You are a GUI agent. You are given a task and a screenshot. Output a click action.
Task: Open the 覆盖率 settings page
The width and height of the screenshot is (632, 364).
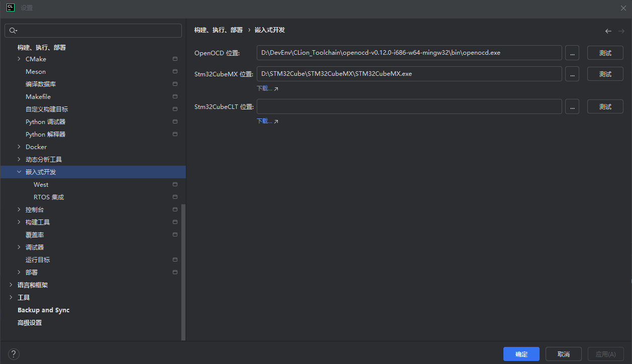pyautogui.click(x=35, y=234)
